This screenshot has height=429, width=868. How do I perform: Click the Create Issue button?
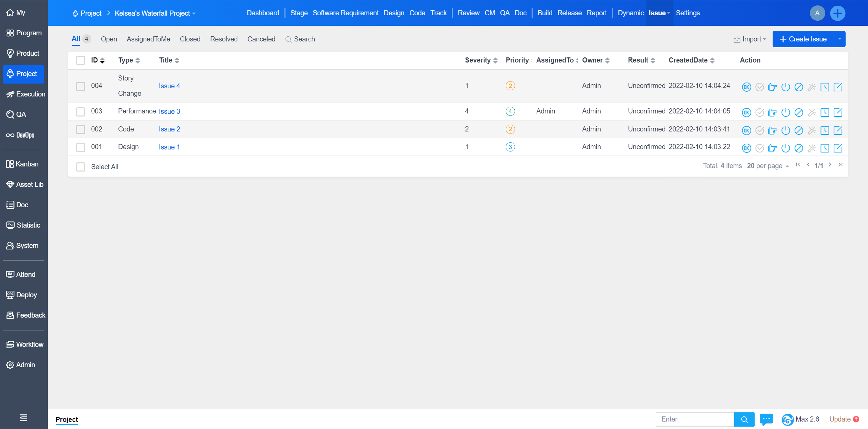803,39
